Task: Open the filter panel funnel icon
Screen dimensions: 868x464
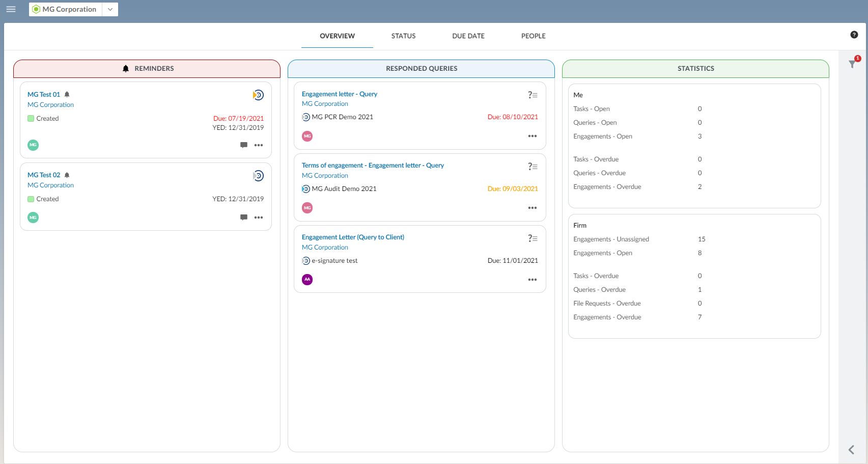Action: pos(852,64)
